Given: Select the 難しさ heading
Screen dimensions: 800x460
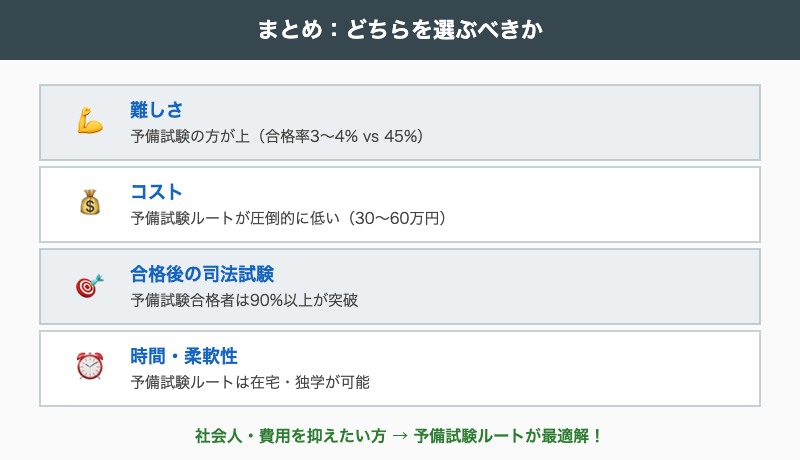Looking at the screenshot, I should click(x=157, y=110).
